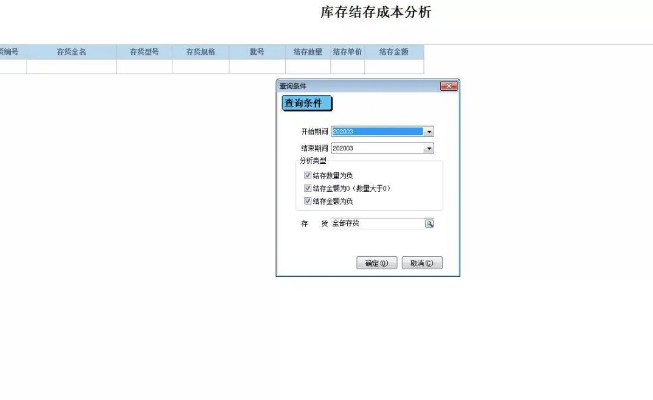This screenshot has height=400, width=653.
Task: Click the 库存结存成本分析 report title
Action: click(376, 12)
